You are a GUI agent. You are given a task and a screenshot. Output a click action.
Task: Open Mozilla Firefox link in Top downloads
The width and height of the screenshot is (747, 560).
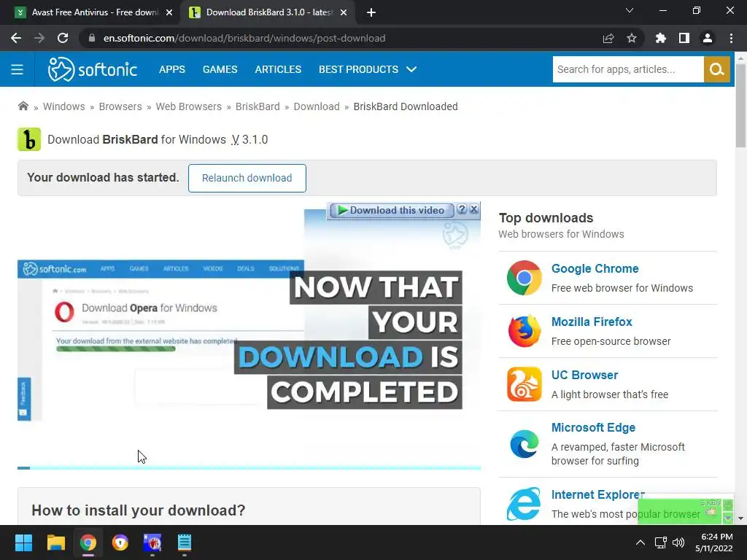coord(591,322)
